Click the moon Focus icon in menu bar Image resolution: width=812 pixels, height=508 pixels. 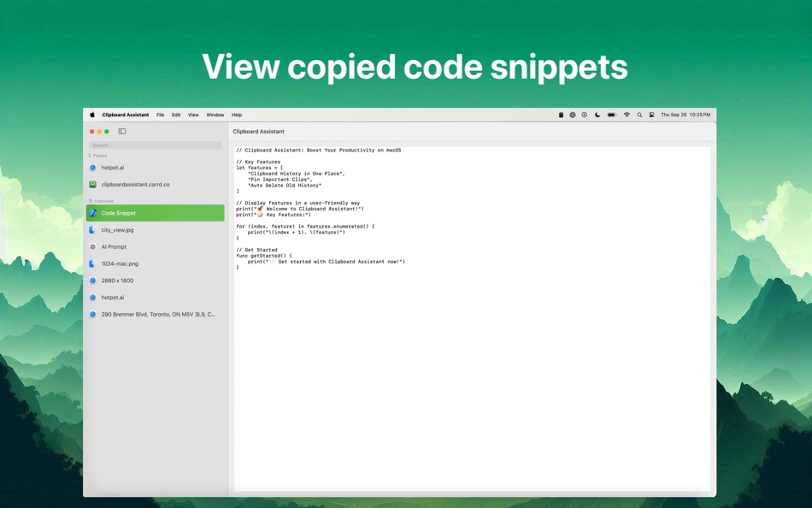(x=597, y=115)
